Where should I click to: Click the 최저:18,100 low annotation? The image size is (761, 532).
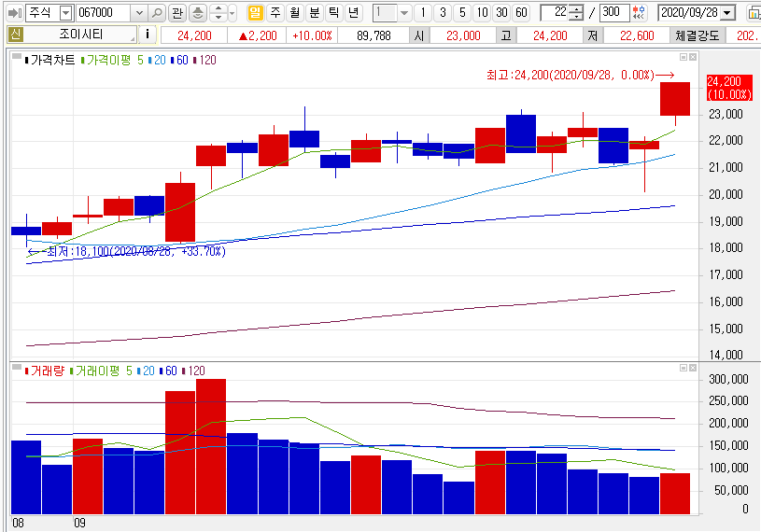pos(127,252)
